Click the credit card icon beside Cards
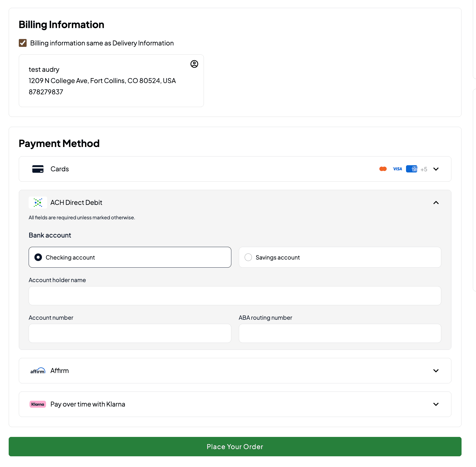Screen dimensions: 476x467 coord(38,169)
